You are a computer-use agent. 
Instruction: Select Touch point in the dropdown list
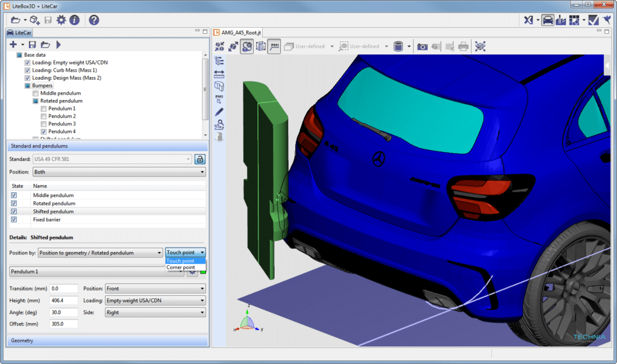point(186,261)
